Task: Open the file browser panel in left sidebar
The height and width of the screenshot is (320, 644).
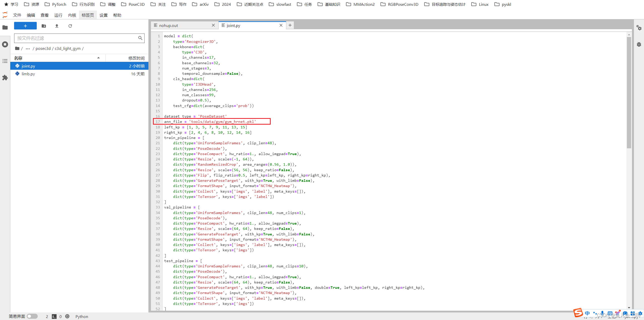Action: click(5, 28)
